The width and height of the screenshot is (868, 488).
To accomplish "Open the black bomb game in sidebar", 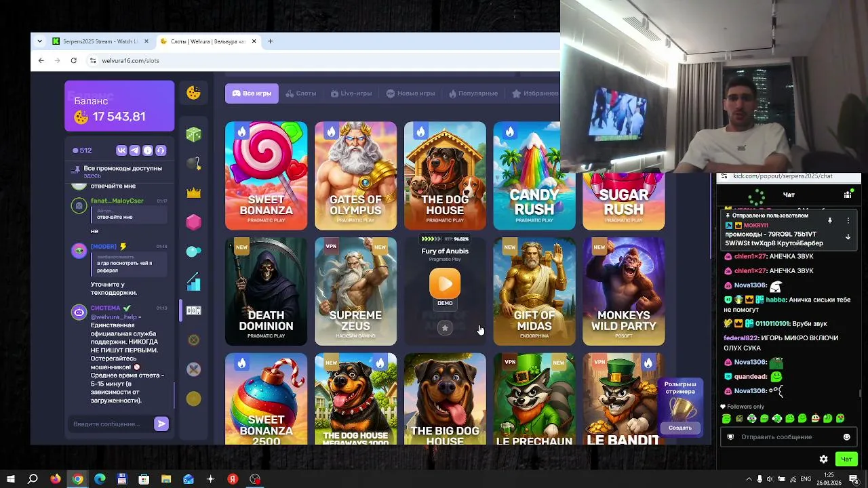I will tap(194, 163).
